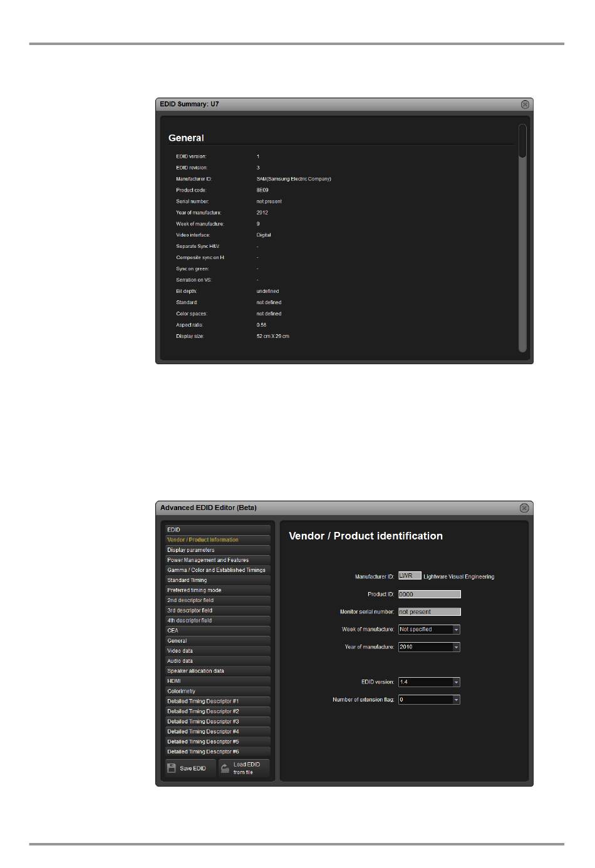This screenshot has width=595, height=868.
Task: Click the 'Digital' video interface value
Action: [264, 235]
